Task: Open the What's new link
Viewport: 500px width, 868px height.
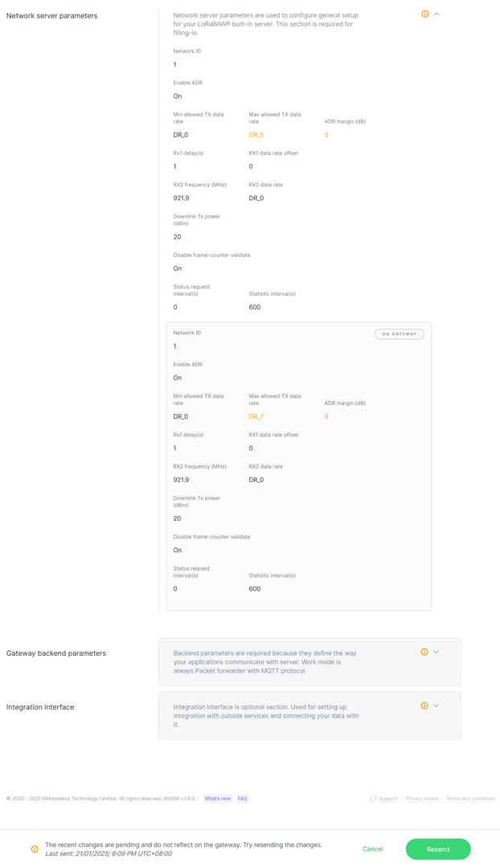Action: tap(217, 799)
